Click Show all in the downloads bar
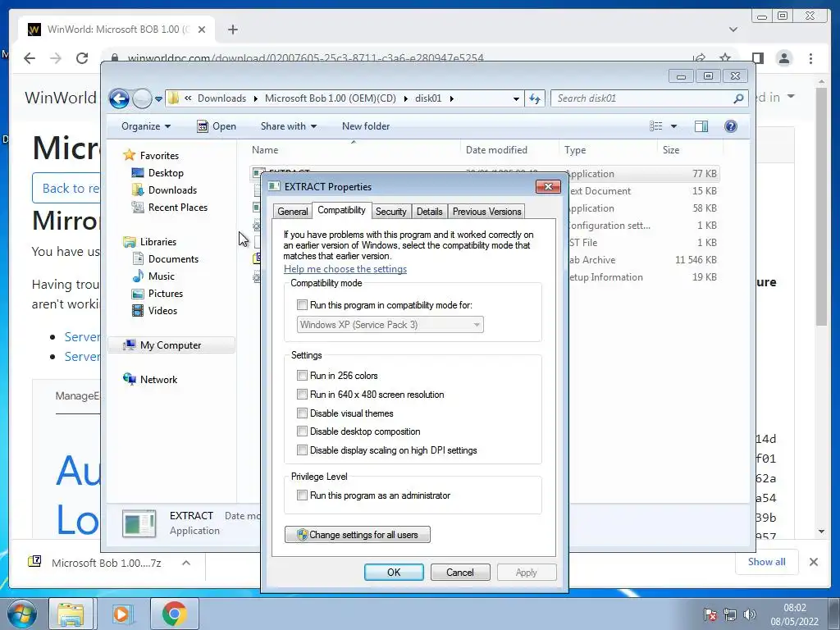The image size is (840, 630). click(767, 562)
